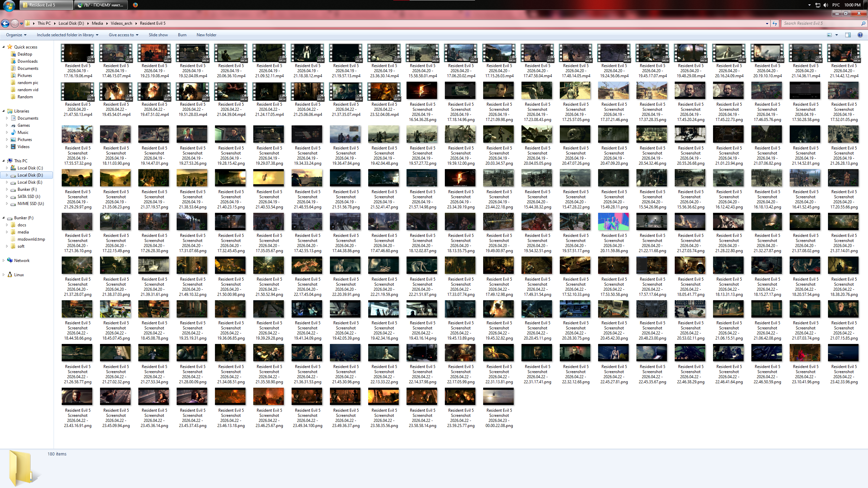This screenshot has height=488, width=868.
Task: Open the Windows Start orb
Action: [9, 5]
